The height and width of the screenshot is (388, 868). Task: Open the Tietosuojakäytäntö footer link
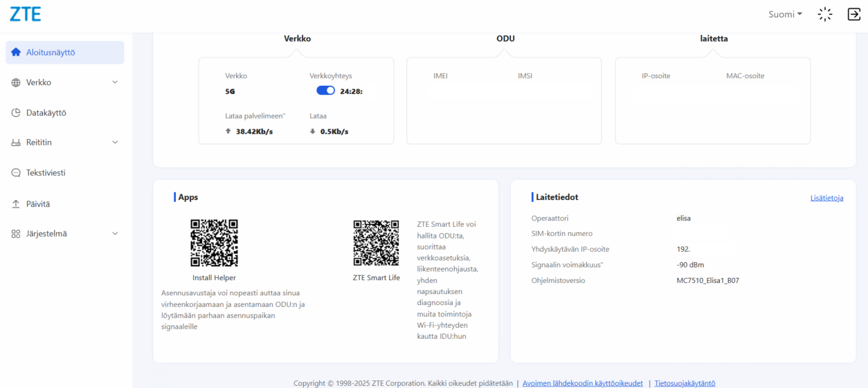[x=685, y=383]
